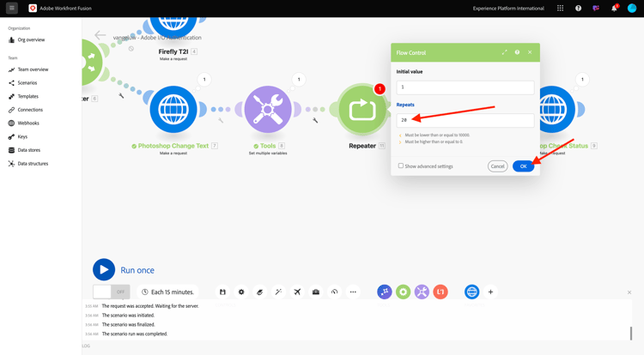
Task: Click the Repeats input field
Action: click(465, 120)
